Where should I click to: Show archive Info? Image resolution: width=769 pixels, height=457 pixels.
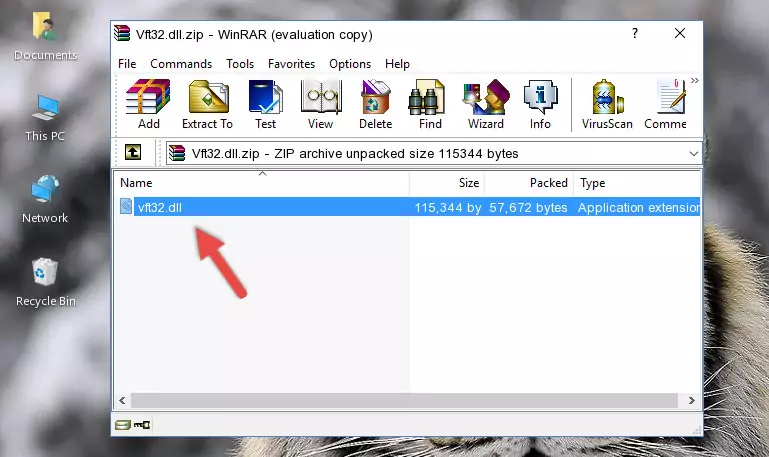(540, 105)
